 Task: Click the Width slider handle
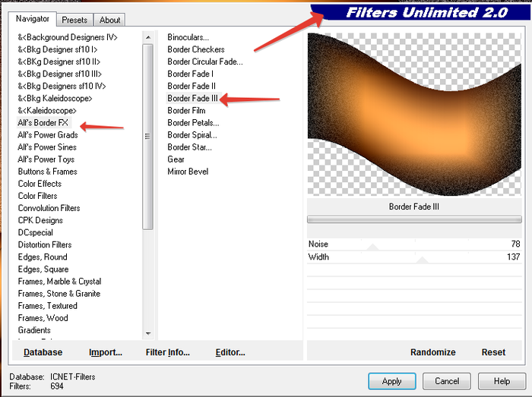(x=422, y=260)
